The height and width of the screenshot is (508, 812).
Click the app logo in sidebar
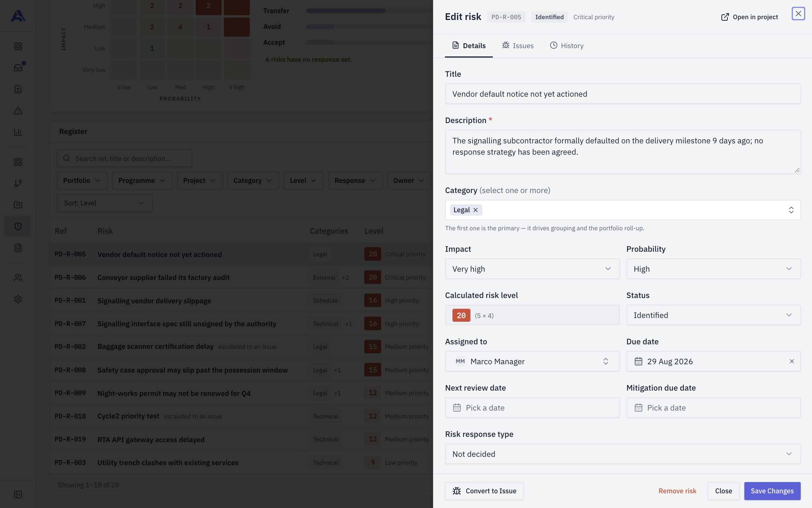click(x=18, y=16)
